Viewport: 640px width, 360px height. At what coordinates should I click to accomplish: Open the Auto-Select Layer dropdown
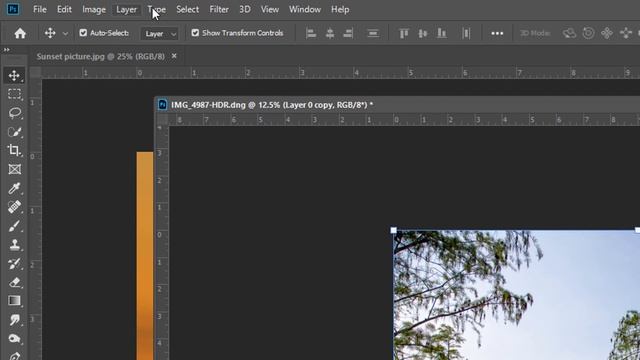point(160,33)
